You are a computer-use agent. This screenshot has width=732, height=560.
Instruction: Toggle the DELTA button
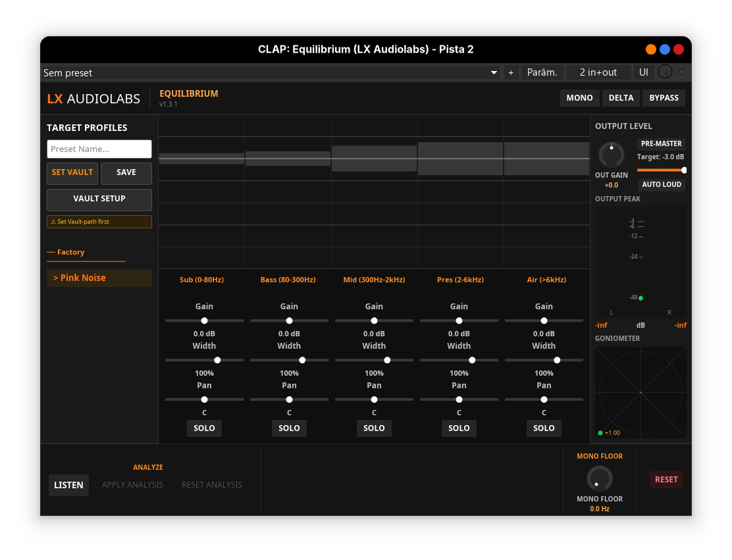[x=621, y=98]
